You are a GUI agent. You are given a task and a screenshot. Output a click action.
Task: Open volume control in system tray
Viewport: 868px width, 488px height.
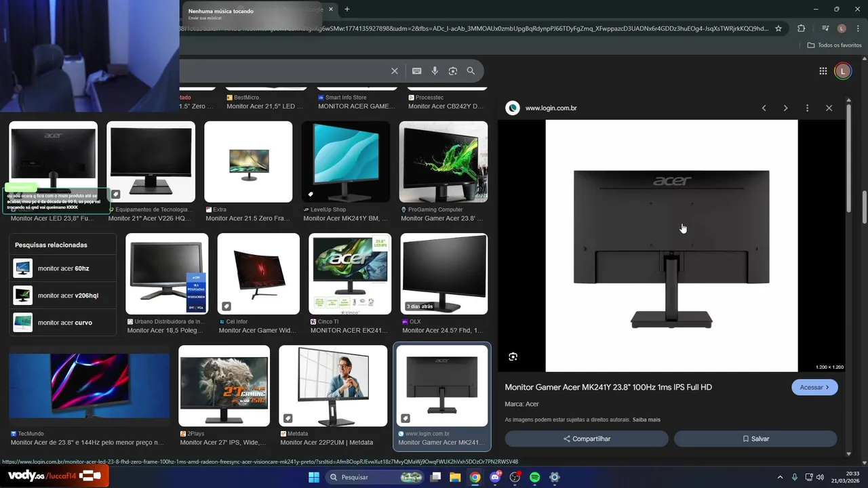point(820,477)
